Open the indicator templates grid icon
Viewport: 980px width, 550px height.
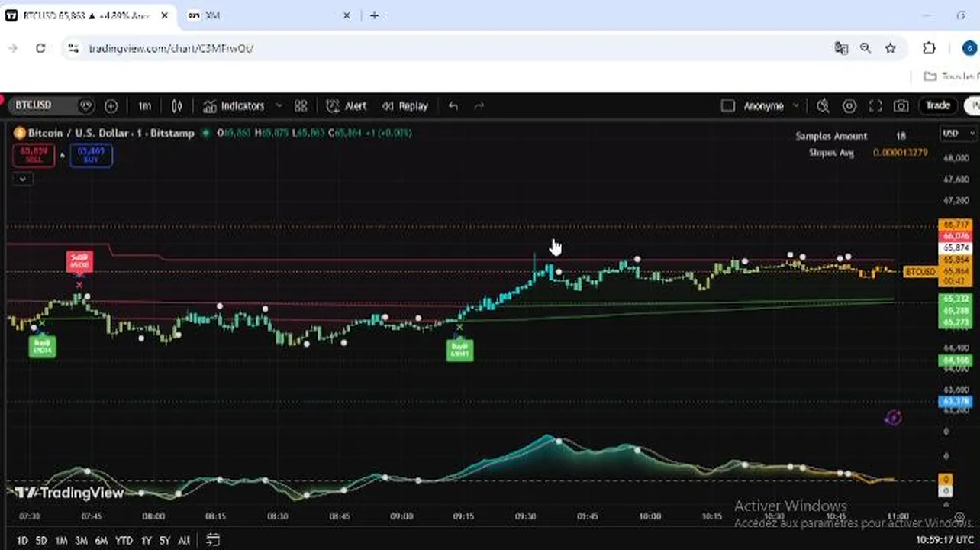(301, 106)
